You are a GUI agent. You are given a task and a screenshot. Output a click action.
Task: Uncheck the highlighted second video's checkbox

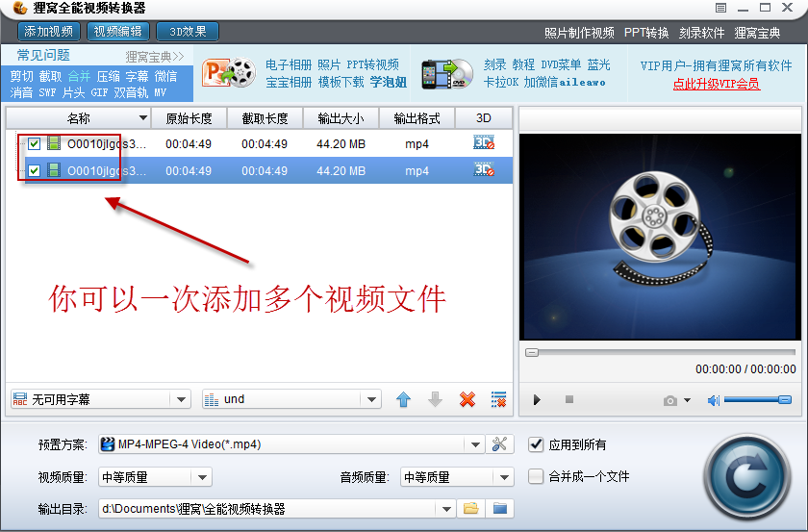click(34, 170)
